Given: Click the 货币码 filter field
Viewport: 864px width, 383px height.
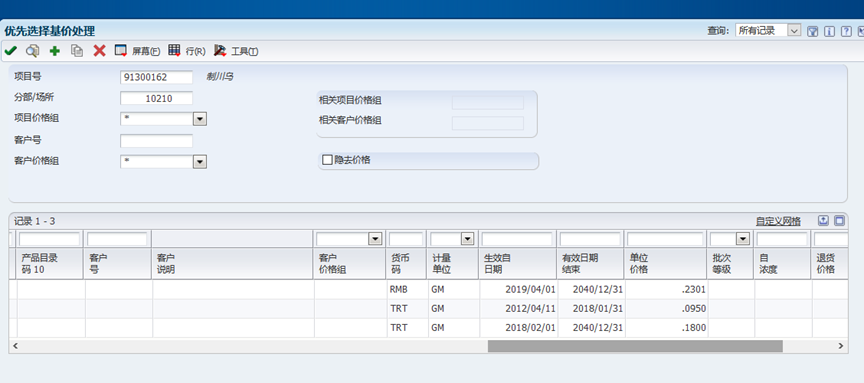Looking at the screenshot, I should 406,239.
